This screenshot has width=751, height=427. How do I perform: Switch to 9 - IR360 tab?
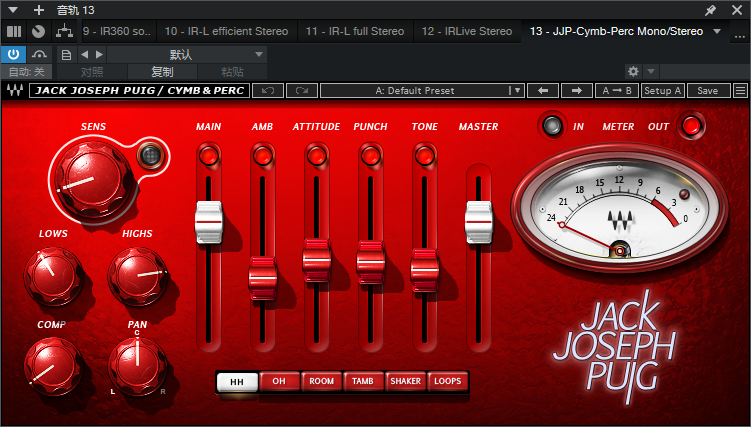pyautogui.click(x=117, y=32)
